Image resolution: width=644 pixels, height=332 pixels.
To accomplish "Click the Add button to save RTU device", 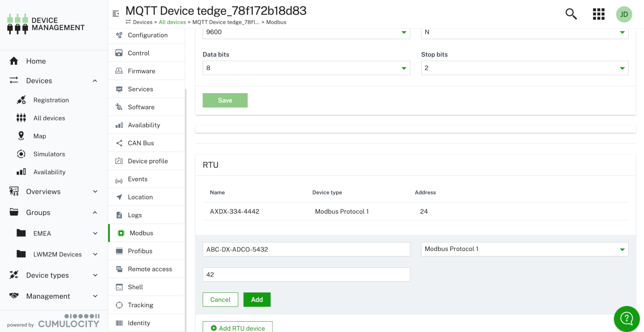I will (257, 299).
